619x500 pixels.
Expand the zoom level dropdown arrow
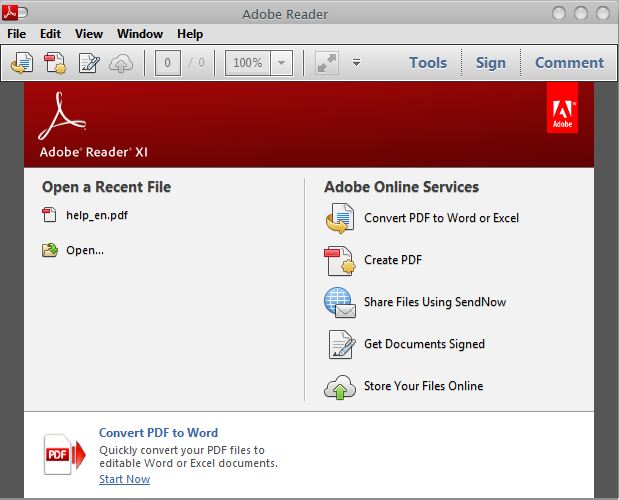pos(281,63)
